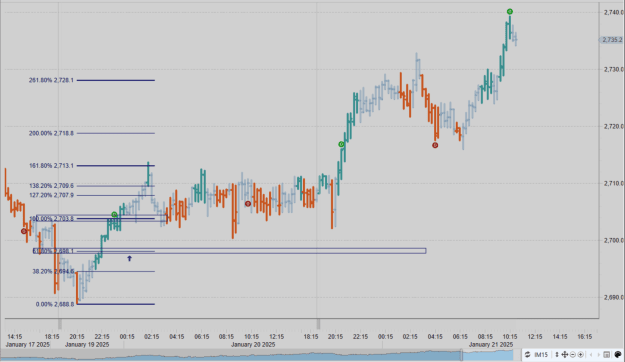Click the January 19 2025 date label
The width and height of the screenshot is (625, 362).
87,344
